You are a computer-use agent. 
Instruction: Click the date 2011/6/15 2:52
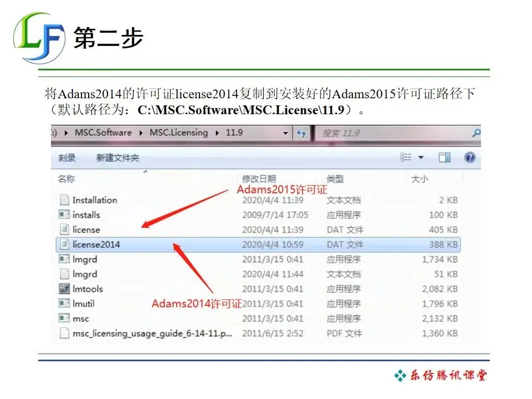[x=273, y=333]
